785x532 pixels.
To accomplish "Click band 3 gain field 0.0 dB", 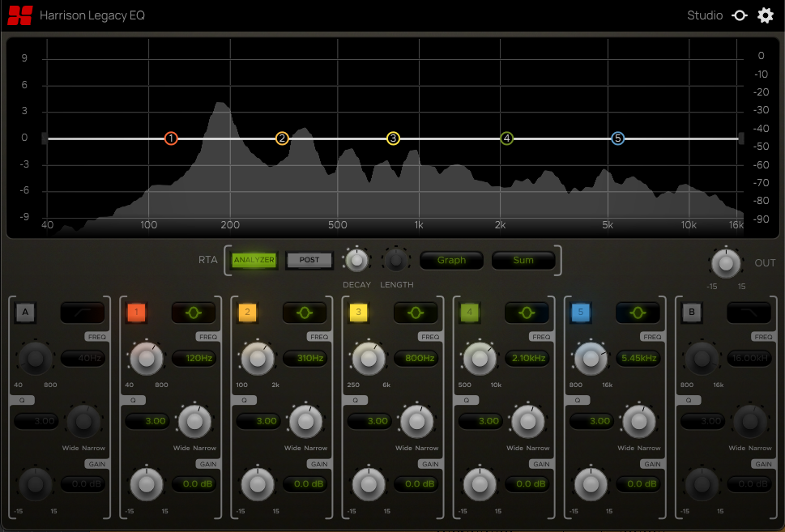I will point(416,484).
